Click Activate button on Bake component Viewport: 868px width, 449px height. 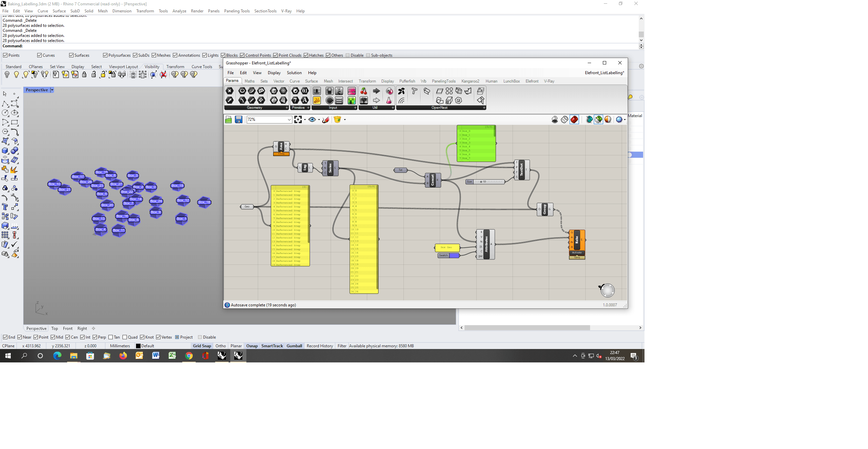(x=577, y=253)
